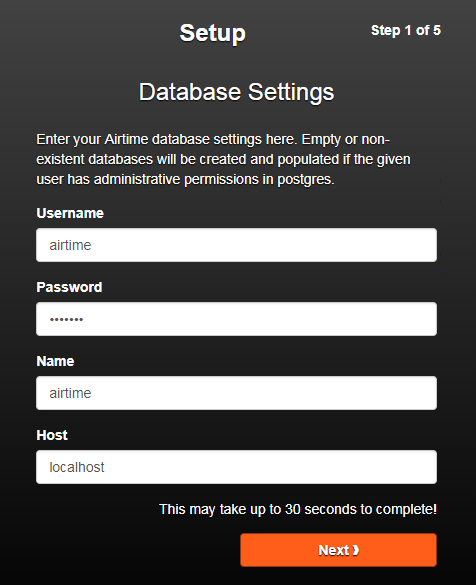
Task: Focus the Username input field
Action: (x=236, y=245)
